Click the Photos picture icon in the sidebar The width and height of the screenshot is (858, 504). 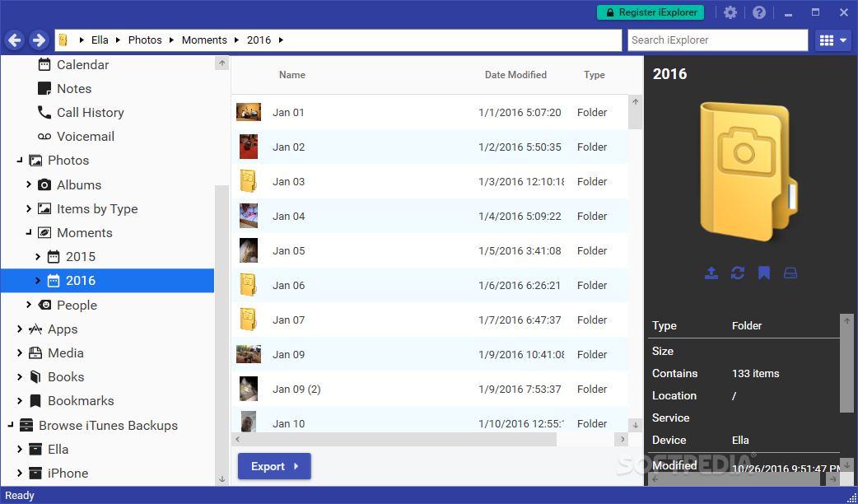coord(35,161)
